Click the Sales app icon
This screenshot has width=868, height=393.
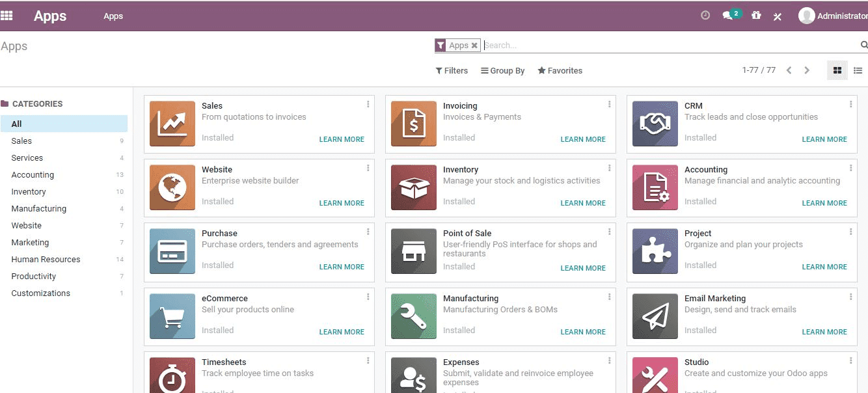pyautogui.click(x=172, y=124)
